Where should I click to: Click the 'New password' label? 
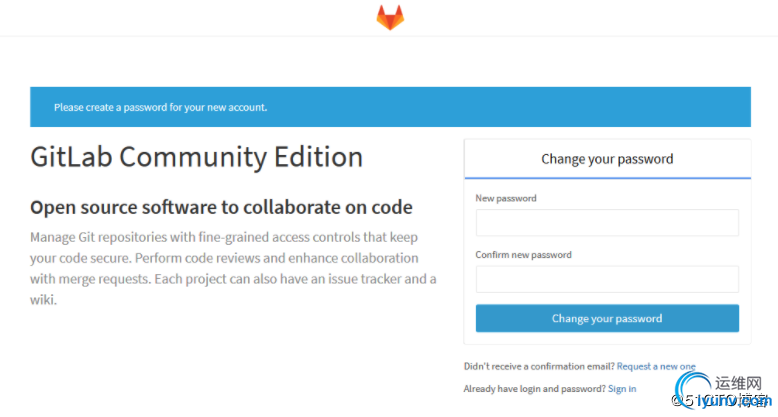point(506,198)
